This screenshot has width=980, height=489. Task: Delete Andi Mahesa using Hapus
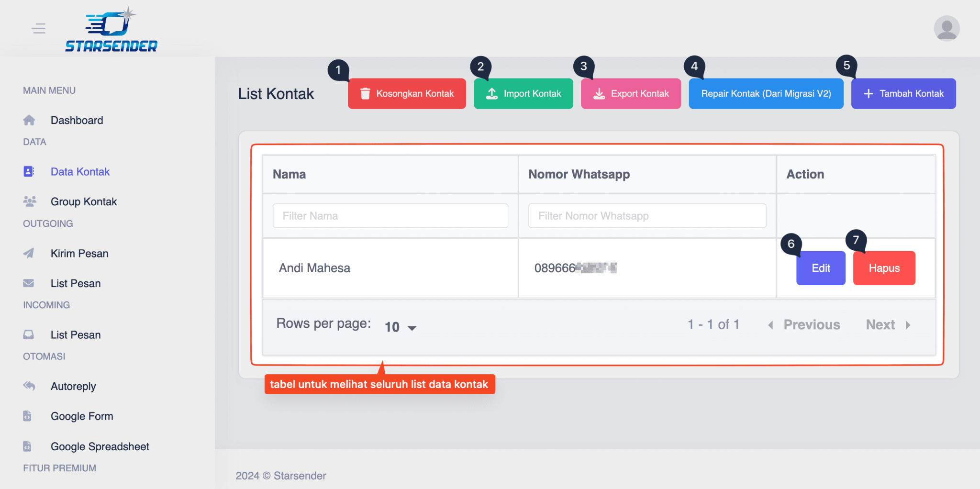coord(884,268)
